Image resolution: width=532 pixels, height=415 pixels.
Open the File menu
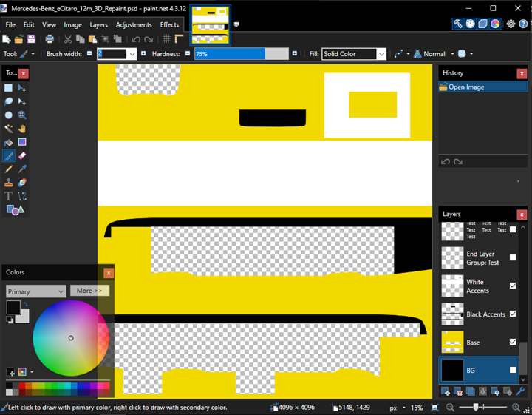coord(10,25)
